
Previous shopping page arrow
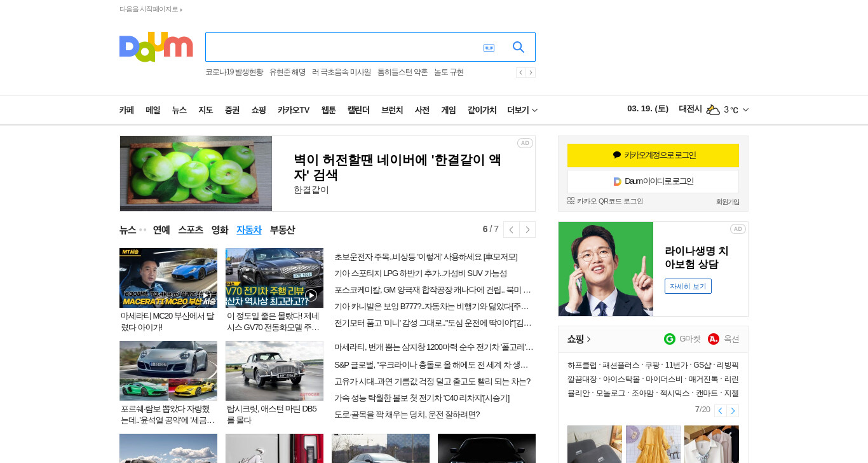coord(720,411)
